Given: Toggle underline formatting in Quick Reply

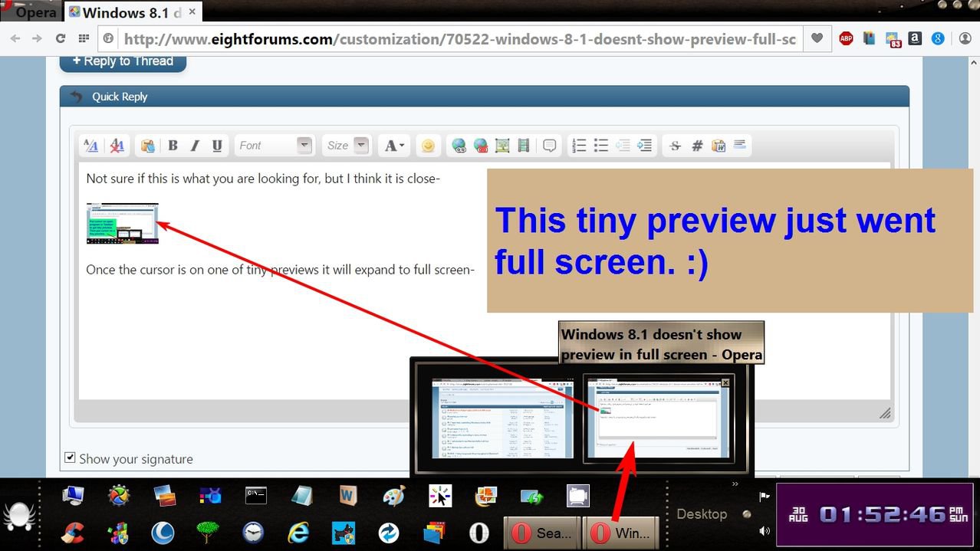Looking at the screenshot, I should (217, 146).
